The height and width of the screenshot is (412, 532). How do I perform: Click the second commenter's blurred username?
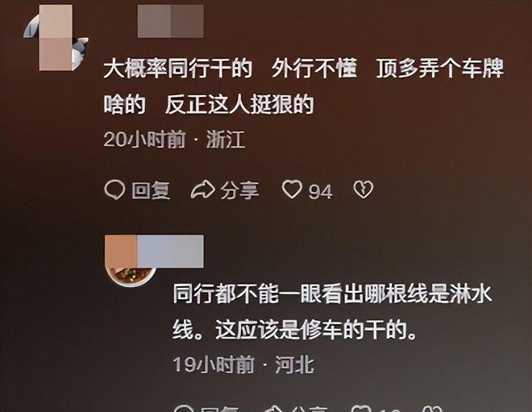(155, 251)
